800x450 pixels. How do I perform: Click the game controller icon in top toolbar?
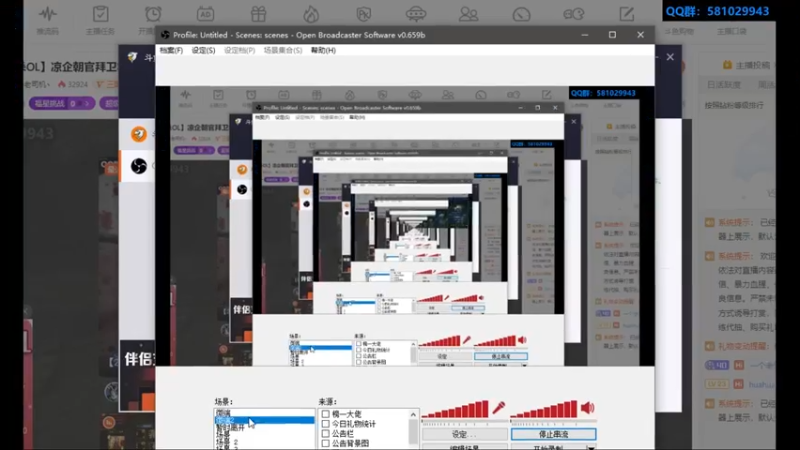pos(574,14)
